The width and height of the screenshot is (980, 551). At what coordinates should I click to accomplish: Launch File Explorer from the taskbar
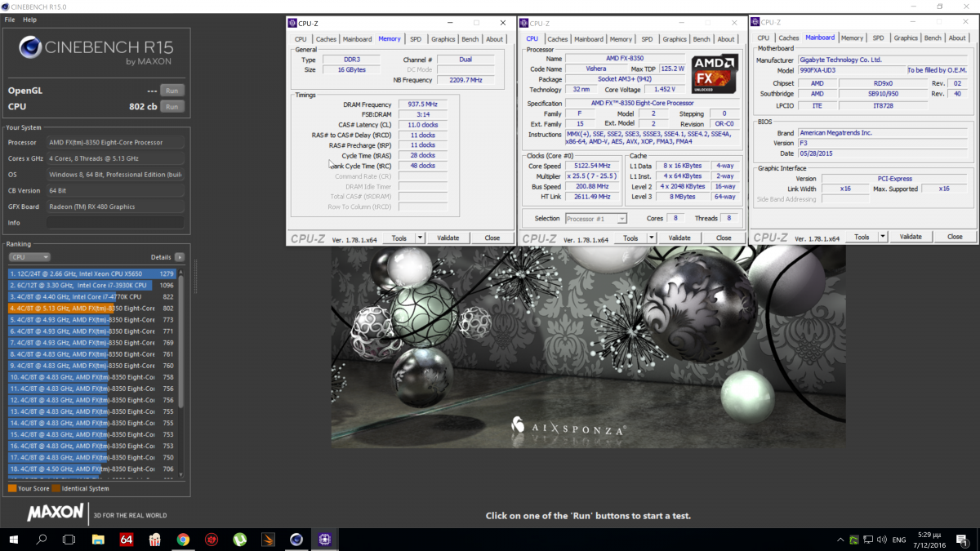pos(98,540)
